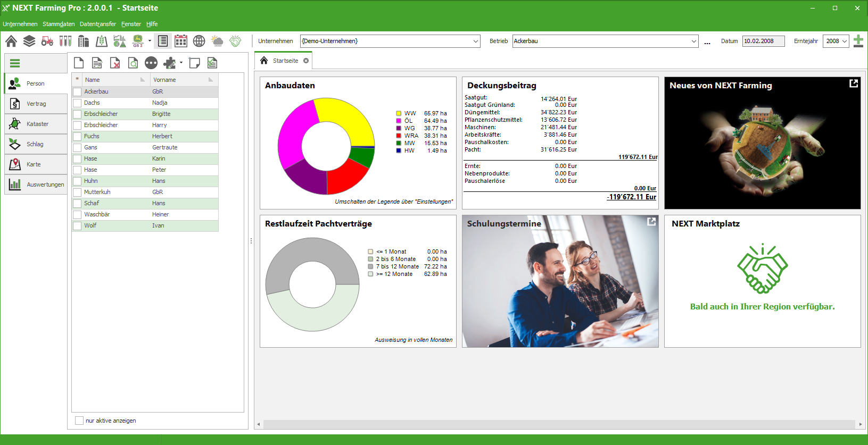Check the box for the Dachs row
Image resolution: width=868 pixels, height=445 pixels.
pyautogui.click(x=78, y=103)
